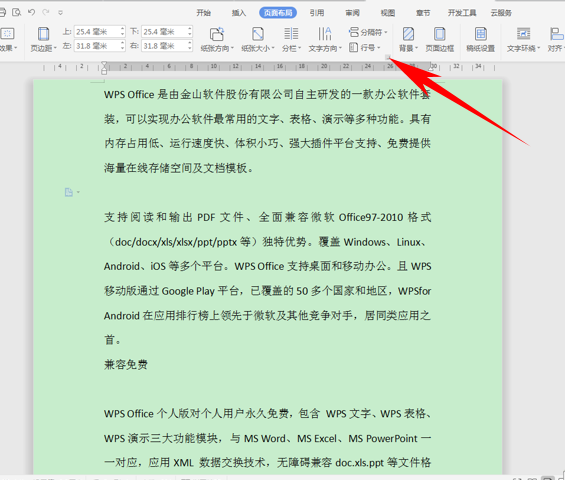Open the 背景 background tool

click(x=408, y=39)
